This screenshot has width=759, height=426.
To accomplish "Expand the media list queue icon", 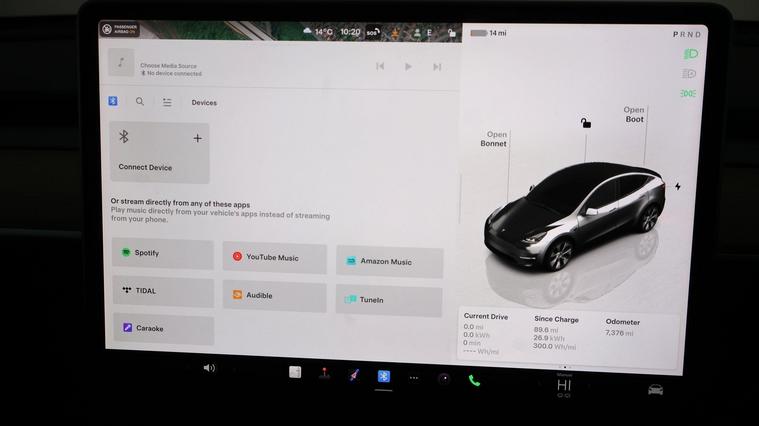I will pyautogui.click(x=167, y=102).
